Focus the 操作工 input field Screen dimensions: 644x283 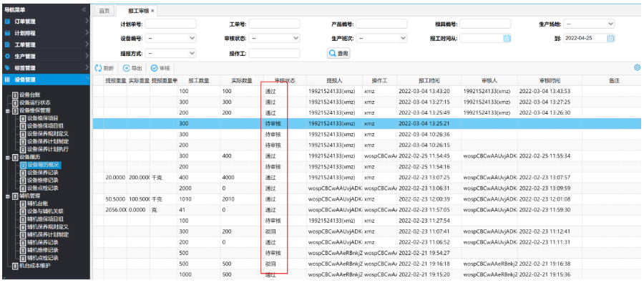(x=274, y=53)
